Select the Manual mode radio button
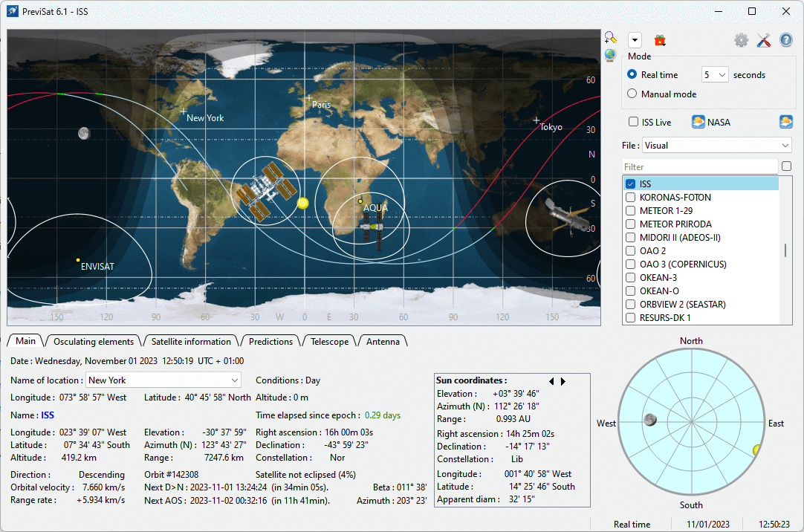Screen dimensions: 804x532 click(x=632, y=94)
